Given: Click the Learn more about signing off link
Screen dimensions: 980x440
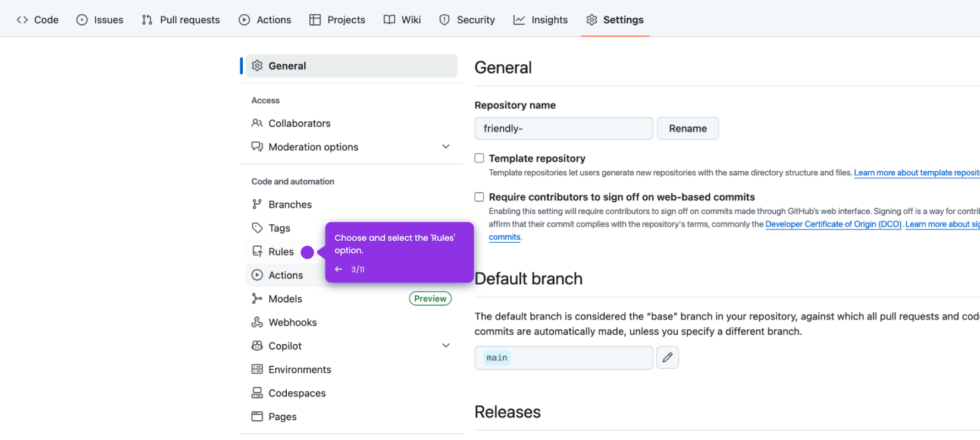Looking at the screenshot, I should coord(943,224).
